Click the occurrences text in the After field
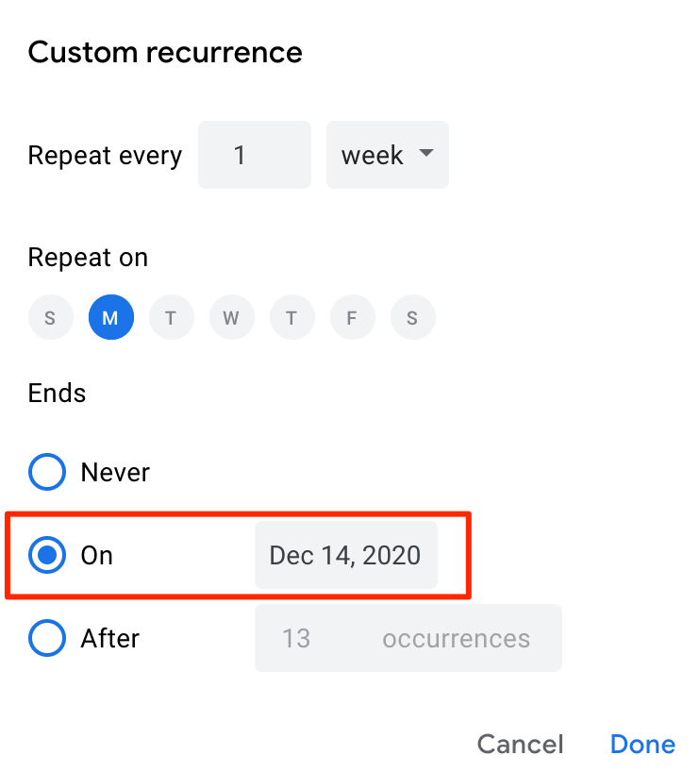This screenshot has width=700, height=772. (x=456, y=638)
